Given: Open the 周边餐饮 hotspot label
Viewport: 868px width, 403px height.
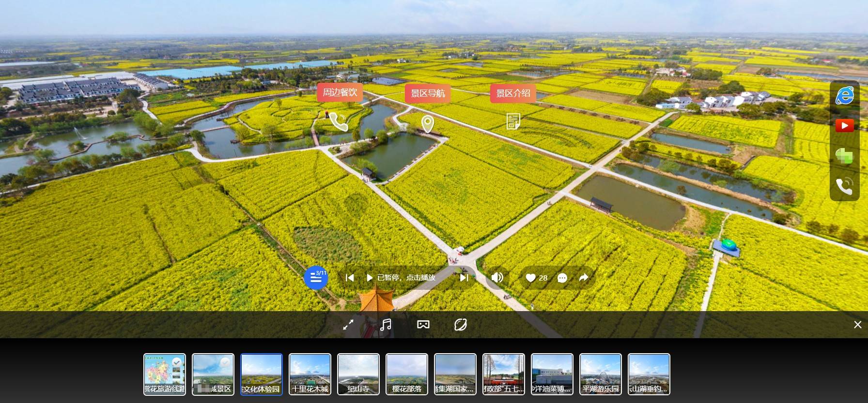Looking at the screenshot, I should click(x=340, y=92).
